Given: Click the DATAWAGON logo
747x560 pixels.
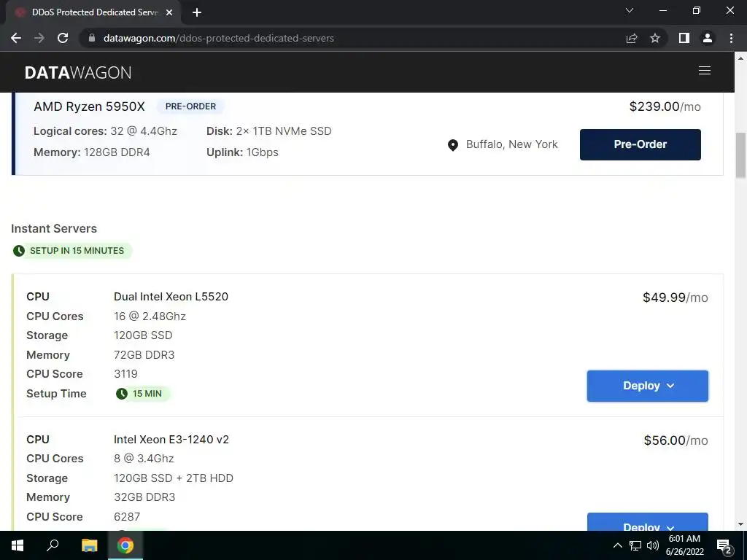Looking at the screenshot, I should pos(78,72).
